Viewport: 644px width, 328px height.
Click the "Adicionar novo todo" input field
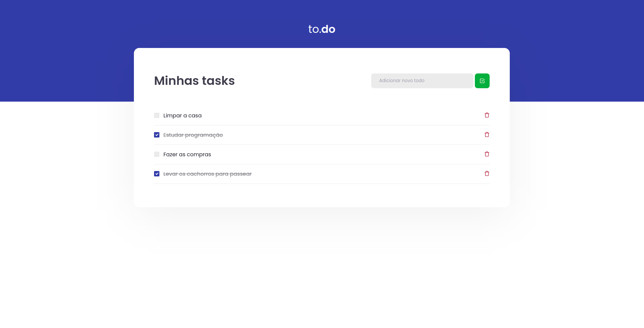click(422, 80)
